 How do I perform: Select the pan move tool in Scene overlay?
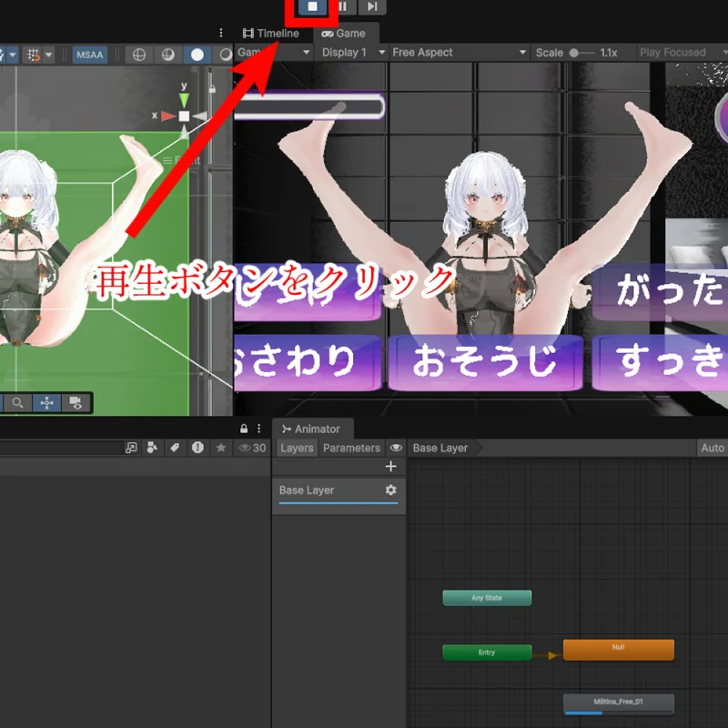47,403
